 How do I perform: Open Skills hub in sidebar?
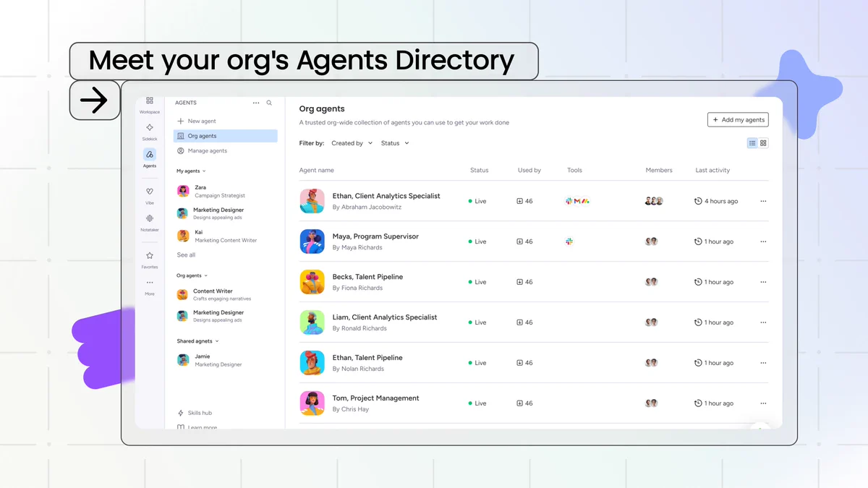pyautogui.click(x=195, y=413)
